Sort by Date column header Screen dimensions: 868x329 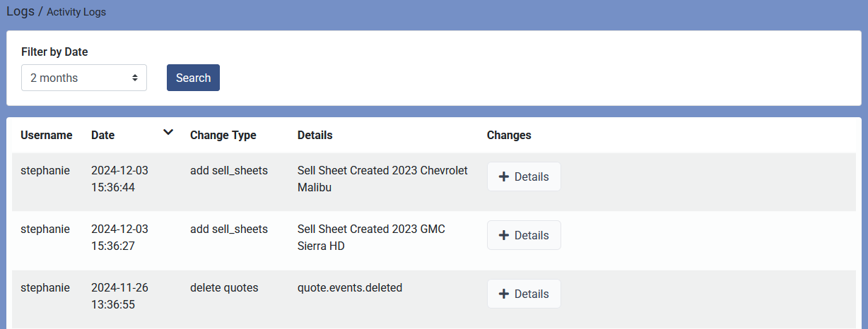(103, 135)
